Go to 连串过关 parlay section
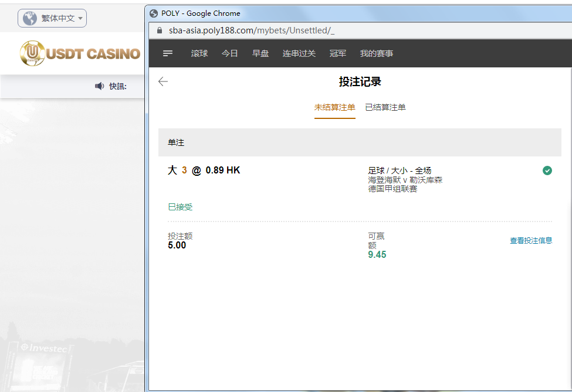572x392 pixels. (x=299, y=53)
